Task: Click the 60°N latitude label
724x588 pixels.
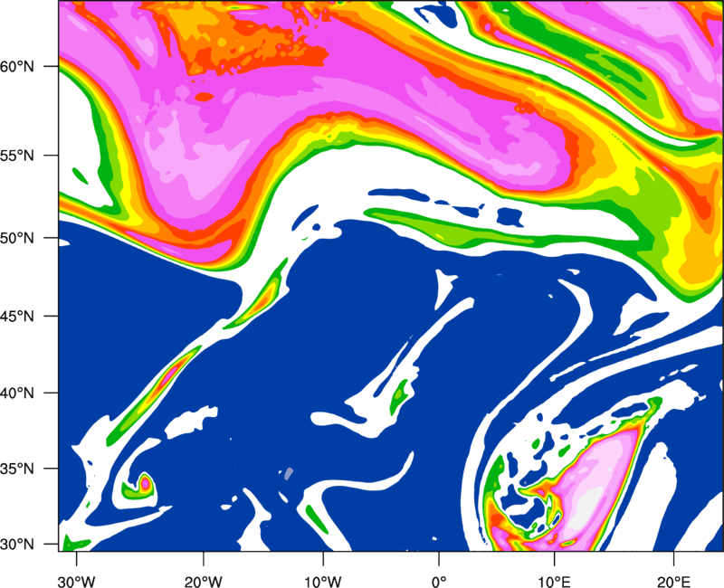Action: click(17, 67)
